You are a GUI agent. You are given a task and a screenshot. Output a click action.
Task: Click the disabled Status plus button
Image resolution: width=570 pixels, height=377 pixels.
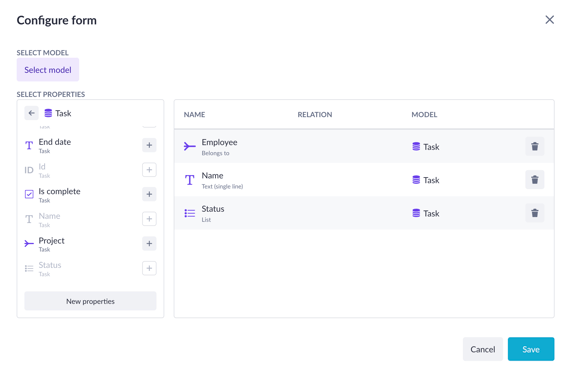click(x=149, y=268)
